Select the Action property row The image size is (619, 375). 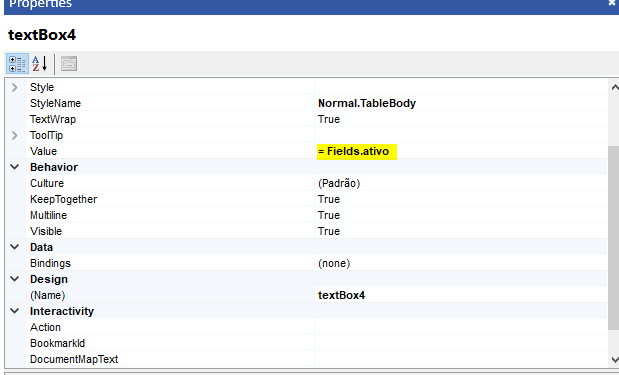[x=316, y=327]
